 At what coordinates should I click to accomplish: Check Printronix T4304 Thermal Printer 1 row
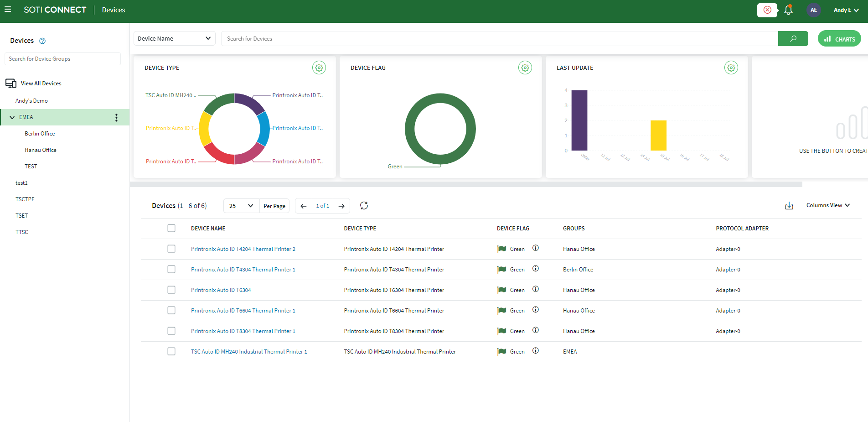[171, 269]
